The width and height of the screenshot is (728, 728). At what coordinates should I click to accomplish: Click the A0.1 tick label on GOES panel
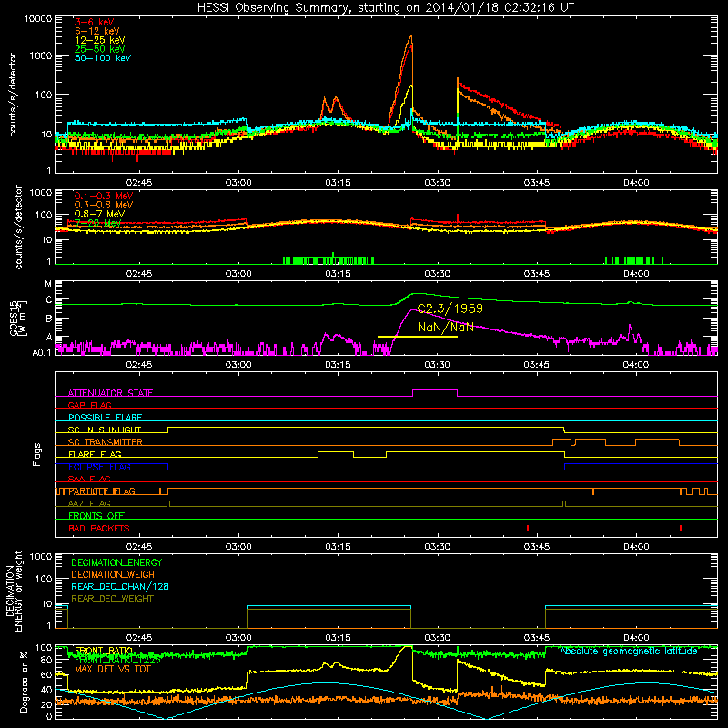pyautogui.click(x=42, y=352)
